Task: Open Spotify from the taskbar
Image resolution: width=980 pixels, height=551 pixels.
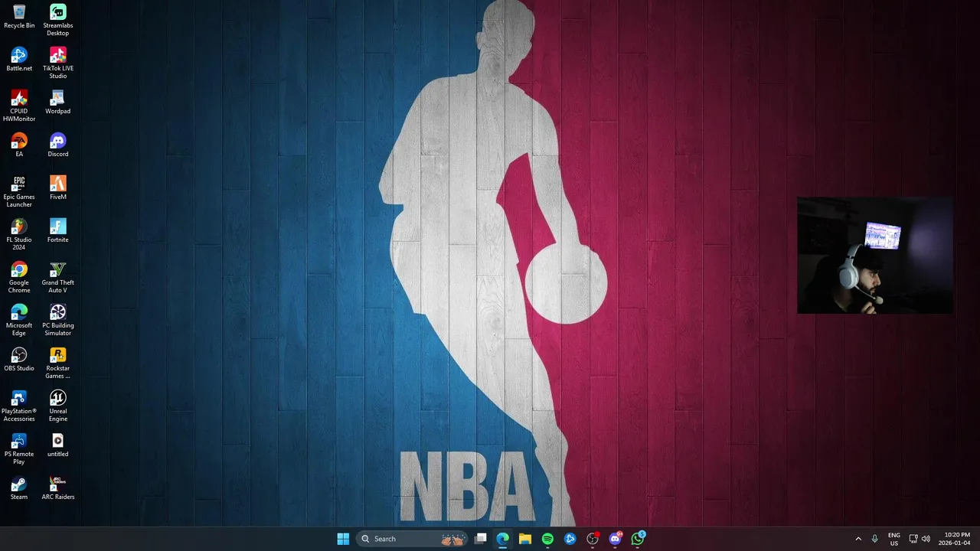Action: [x=547, y=539]
